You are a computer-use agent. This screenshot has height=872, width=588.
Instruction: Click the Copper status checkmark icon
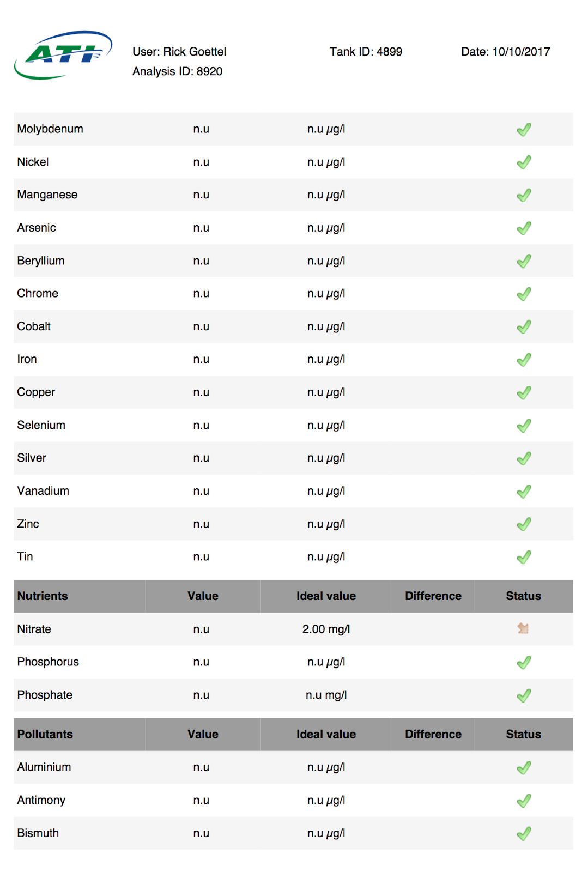point(524,392)
